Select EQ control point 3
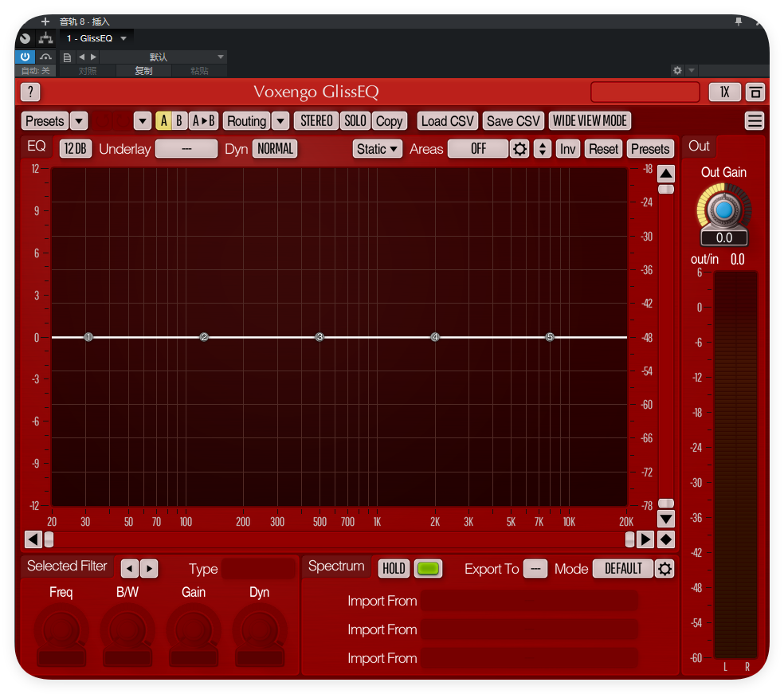Image resolution: width=784 pixels, height=694 pixels. 319,337
